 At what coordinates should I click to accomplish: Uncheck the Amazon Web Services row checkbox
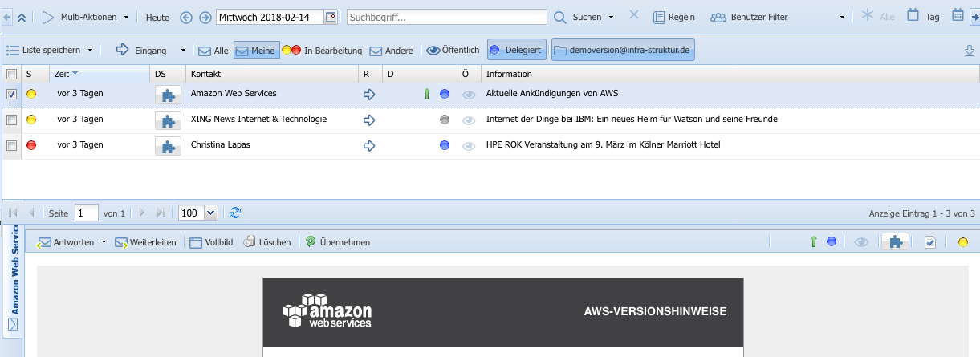(11, 94)
